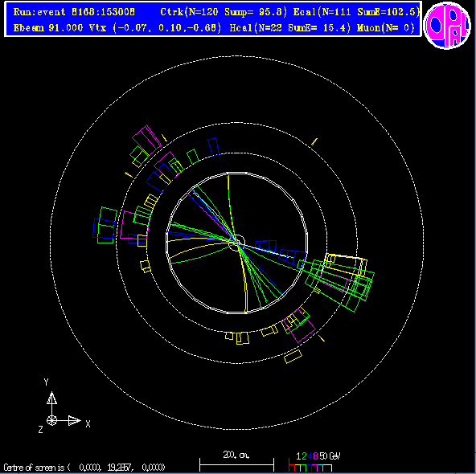This screenshot has width=476, height=474.
Task: Click the Ecal SumE readout in the header
Action: point(388,12)
